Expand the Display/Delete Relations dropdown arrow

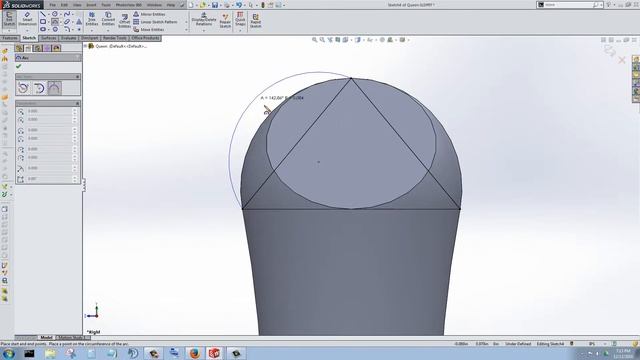(x=204, y=30)
